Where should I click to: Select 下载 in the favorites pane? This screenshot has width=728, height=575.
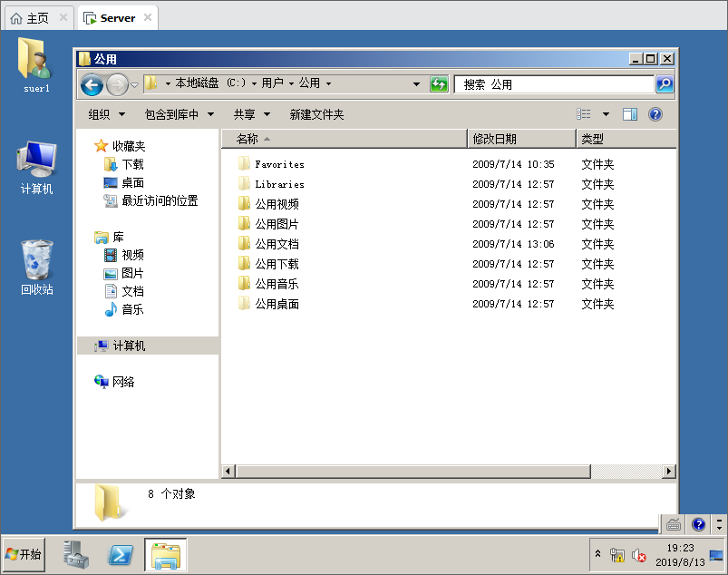[132, 164]
